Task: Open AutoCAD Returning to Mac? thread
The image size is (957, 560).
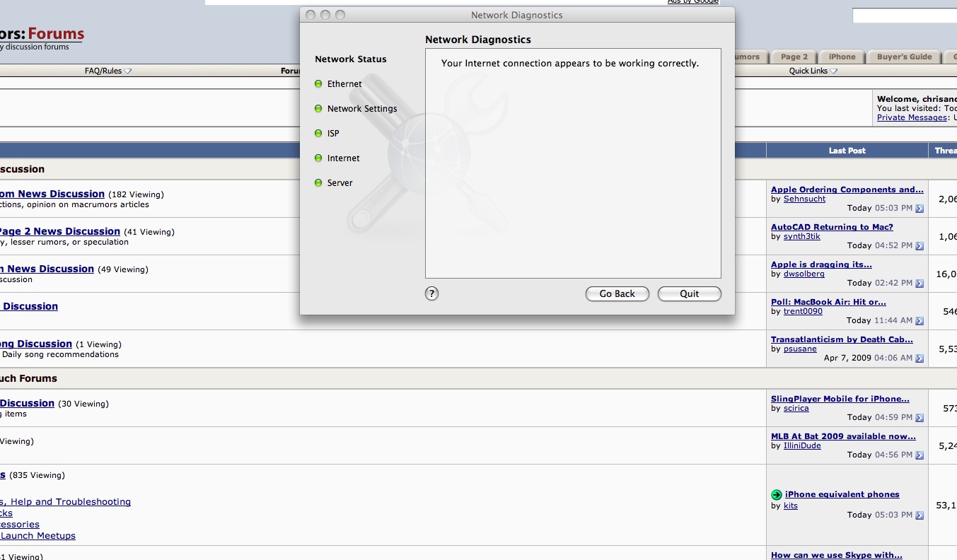Action: point(832,227)
